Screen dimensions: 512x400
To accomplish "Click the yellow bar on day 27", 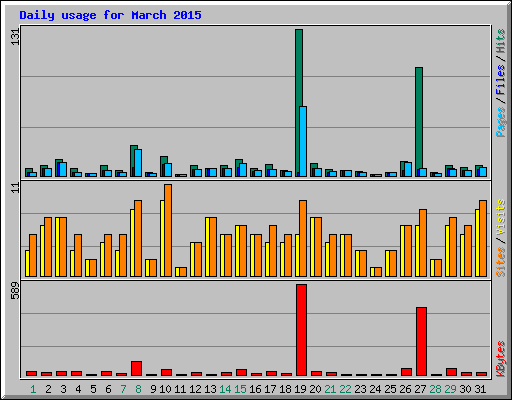I will tap(417, 251).
